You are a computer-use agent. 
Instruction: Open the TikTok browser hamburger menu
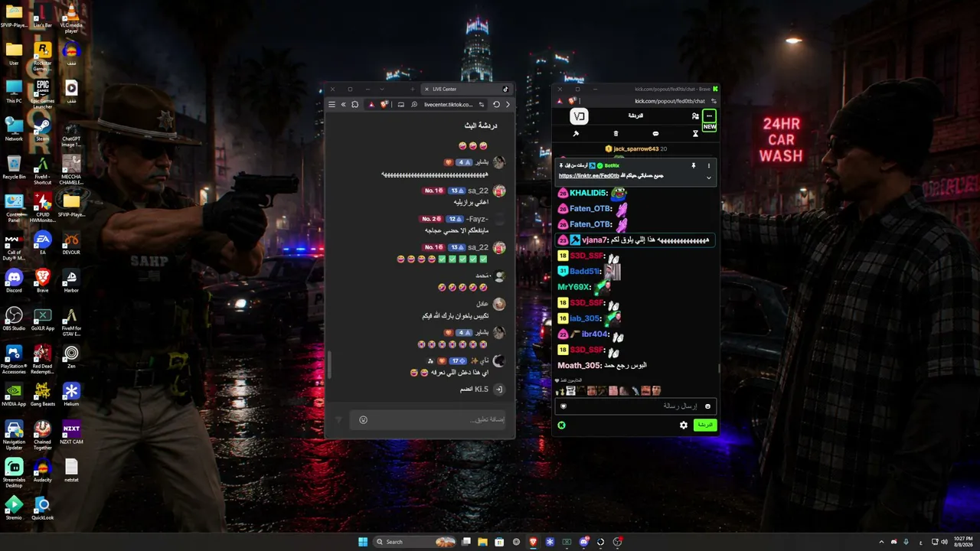pos(332,105)
